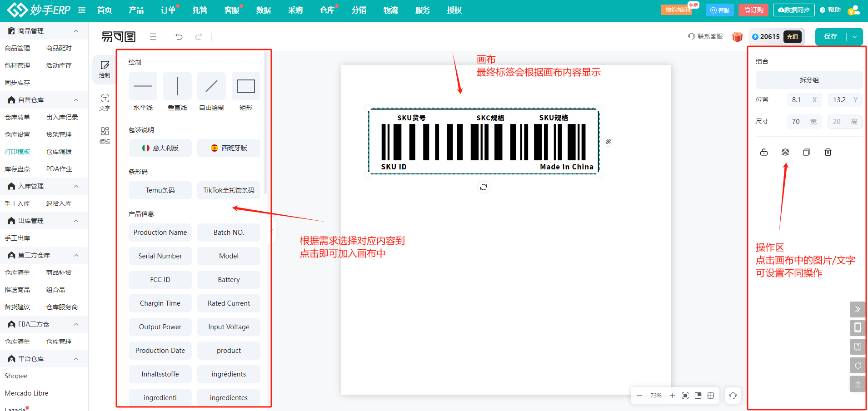The width and height of the screenshot is (868, 411).
Task: Delete the barcode with the trash icon
Action: click(x=828, y=152)
